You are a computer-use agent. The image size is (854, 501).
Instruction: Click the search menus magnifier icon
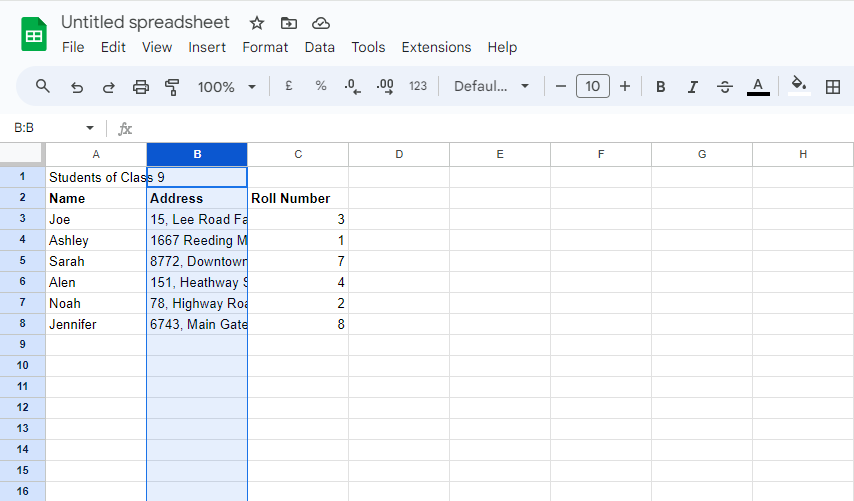tap(43, 87)
